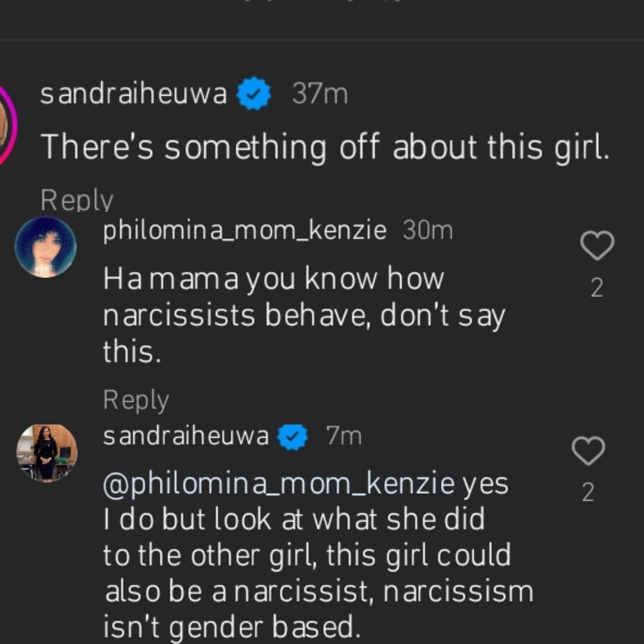
Task: Open the philomina_mom_kenzie username above her comment
Action: coord(245,231)
